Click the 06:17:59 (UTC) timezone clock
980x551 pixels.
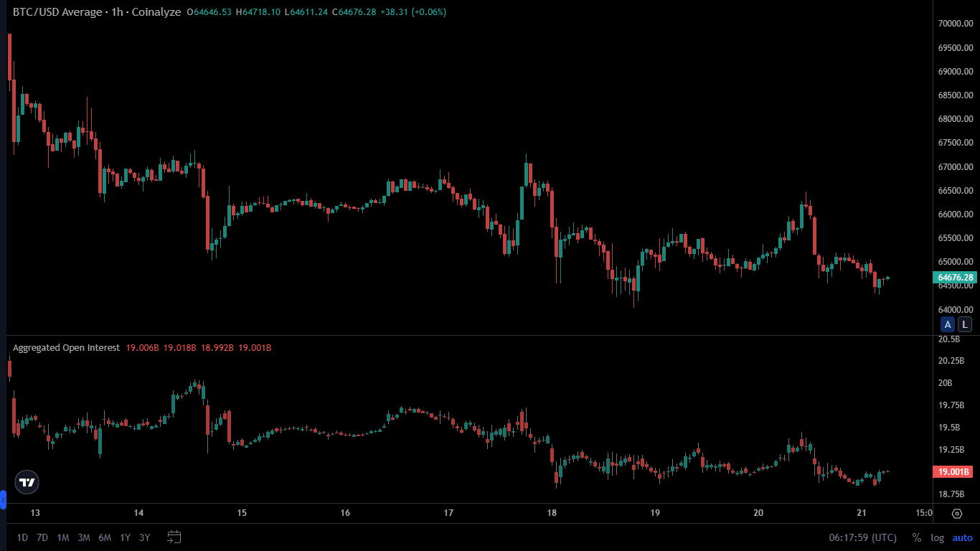[863, 537]
